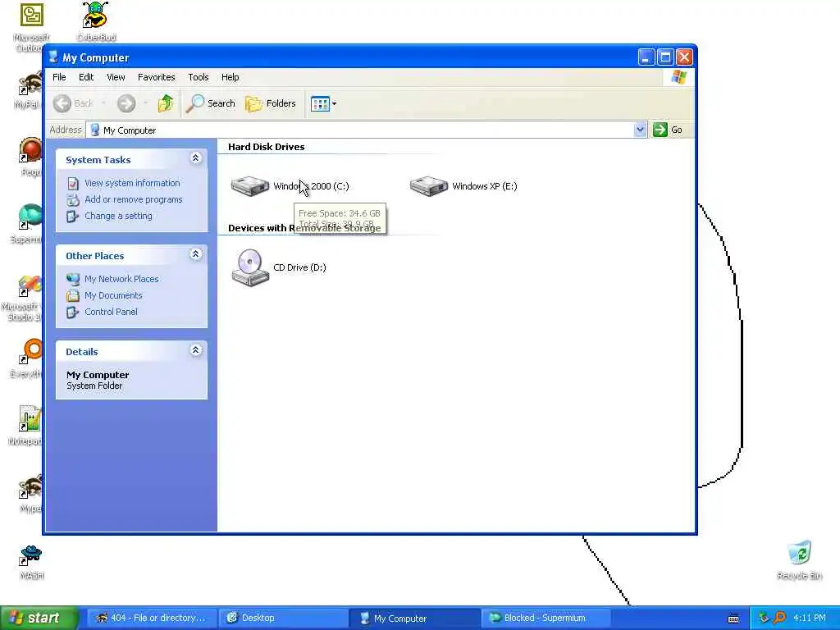Image resolution: width=840 pixels, height=630 pixels.
Task: Open the File menu
Action: [59, 77]
